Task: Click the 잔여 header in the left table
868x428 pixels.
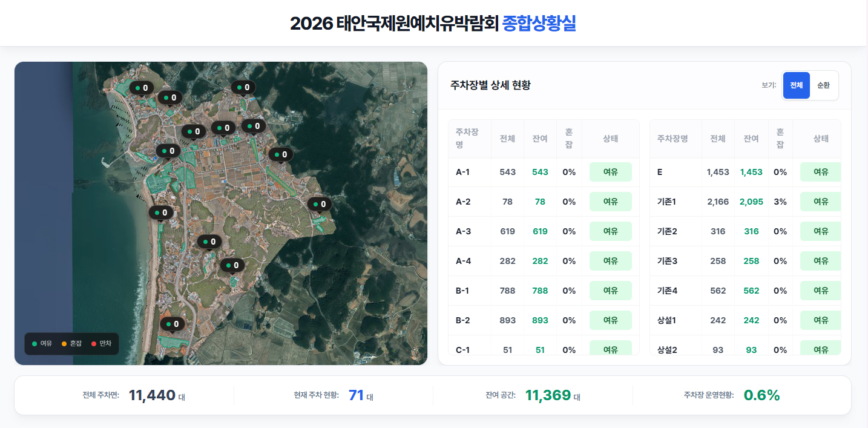Action: point(540,139)
